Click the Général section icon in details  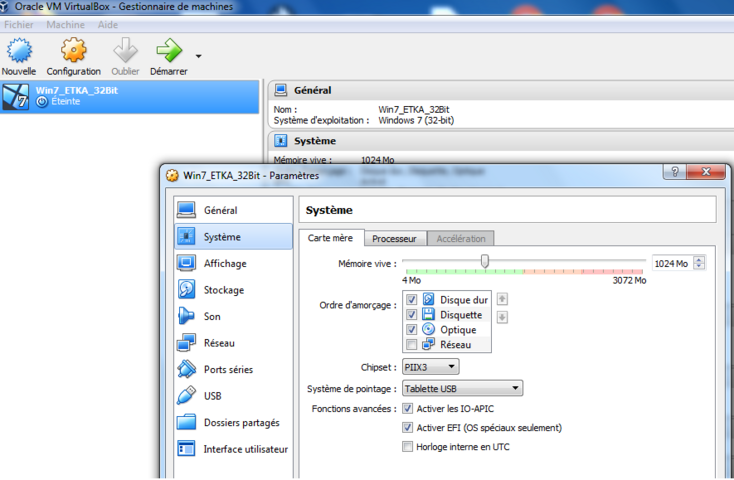click(281, 90)
